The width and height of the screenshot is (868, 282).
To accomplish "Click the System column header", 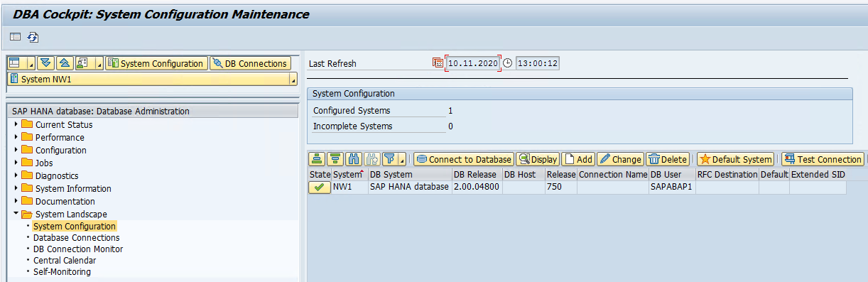I will (349, 174).
